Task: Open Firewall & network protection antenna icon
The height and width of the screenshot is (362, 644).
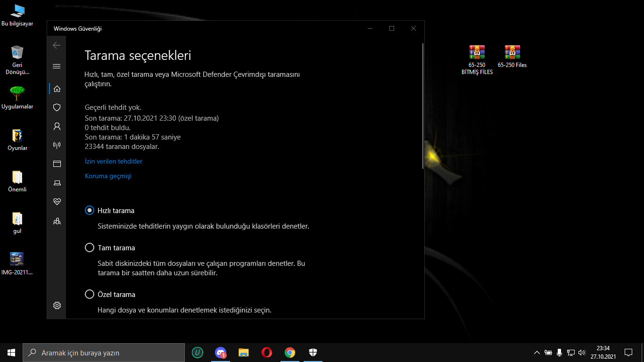Action: (x=57, y=145)
